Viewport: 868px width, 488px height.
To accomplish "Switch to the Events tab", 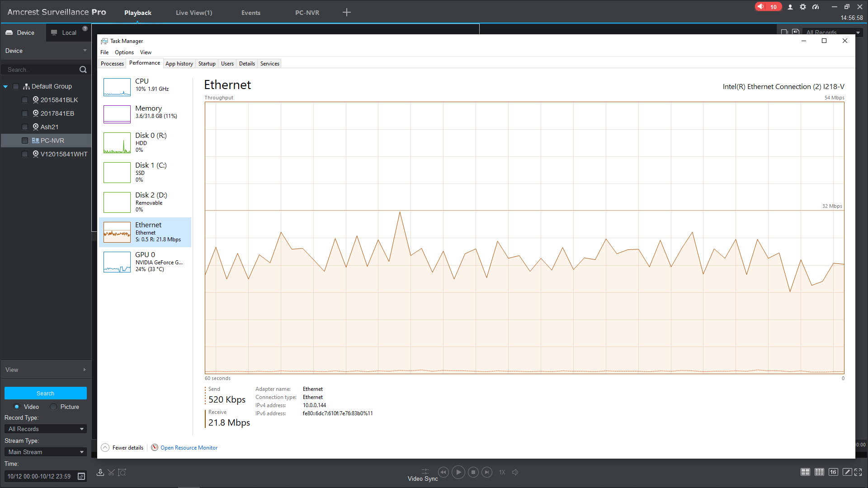I will click(251, 13).
